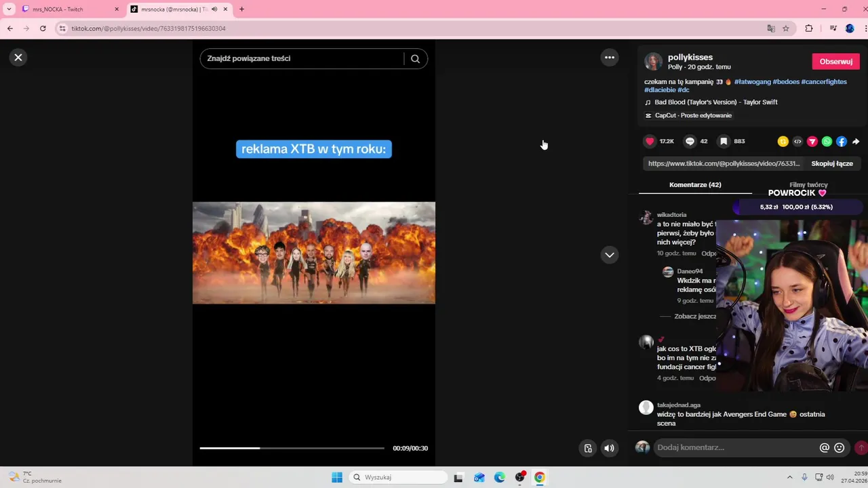Click the video frame to pause playback
Image resolution: width=868 pixels, height=488 pixels.
314,253
